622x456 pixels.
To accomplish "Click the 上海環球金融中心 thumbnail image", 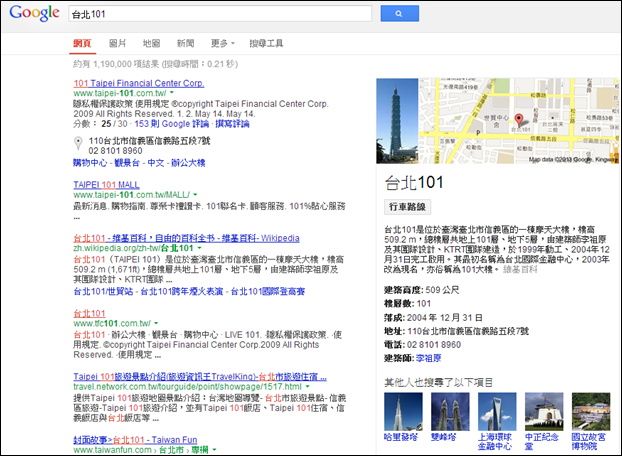I will coord(497,412).
